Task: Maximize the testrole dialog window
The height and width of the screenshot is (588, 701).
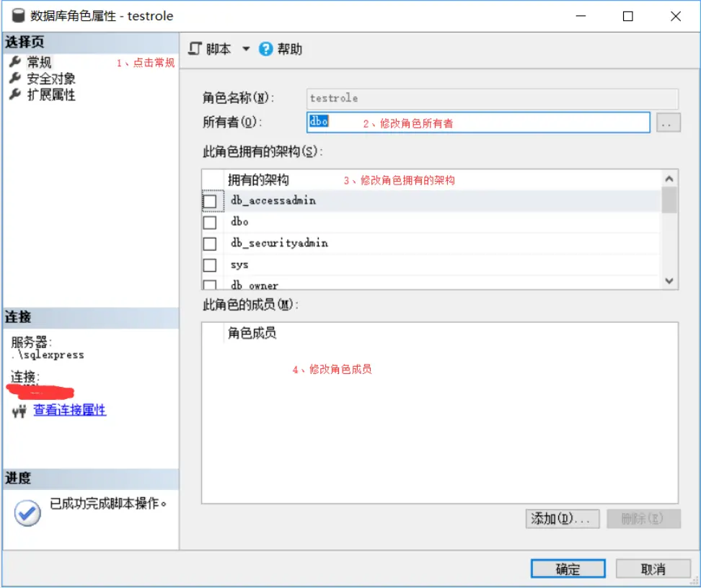Action: 627,16
